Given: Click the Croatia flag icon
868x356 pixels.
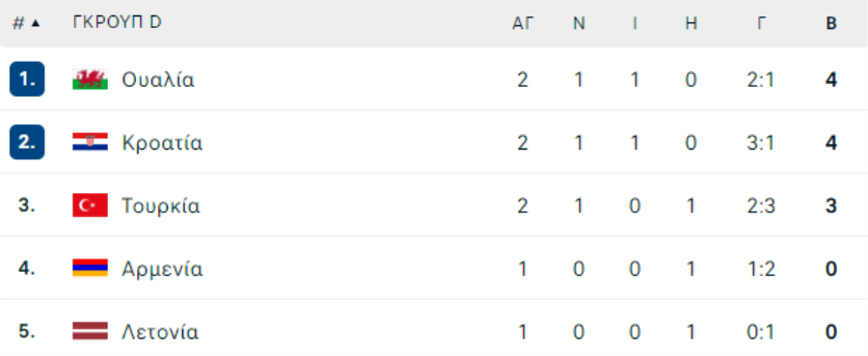Looking at the screenshot, I should (x=91, y=142).
